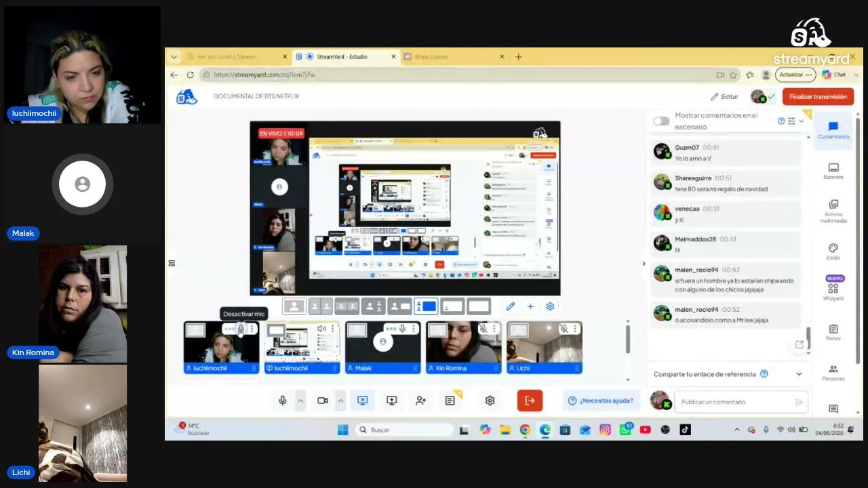Screen dimensions: 868x488
Task: Open the notes script icon in bottom toolbar
Action: (450, 401)
